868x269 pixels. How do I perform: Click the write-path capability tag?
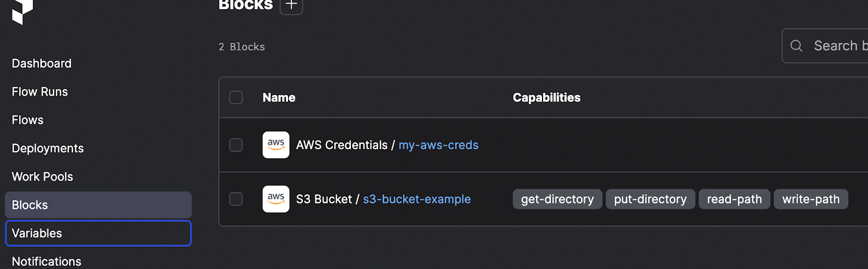(810, 199)
